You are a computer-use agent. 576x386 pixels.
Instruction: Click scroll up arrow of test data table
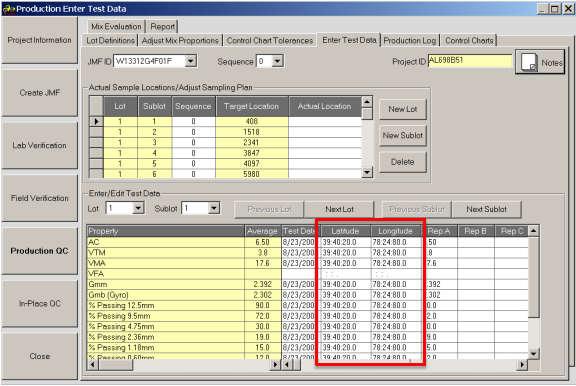click(533, 231)
